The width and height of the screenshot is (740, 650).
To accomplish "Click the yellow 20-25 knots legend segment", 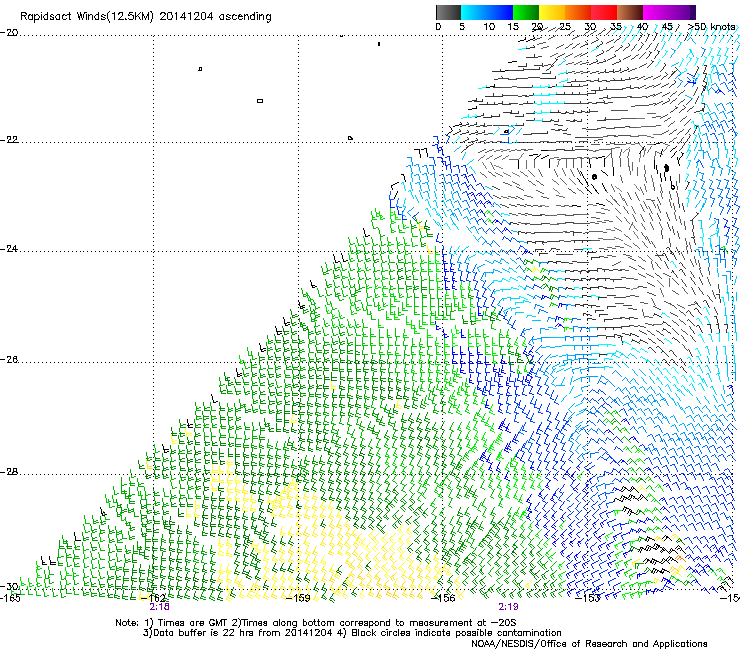I will (x=552, y=12).
